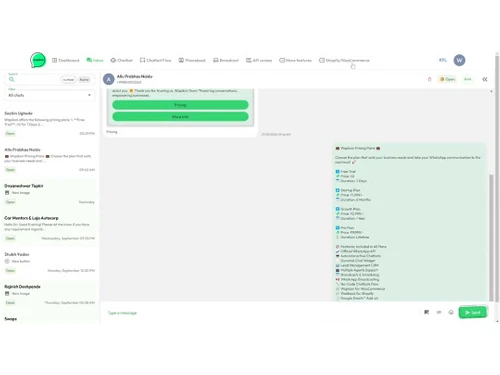Screen dimensions: 500x375
Task: Click the attachment icon beside emoji
Action: (x=439, y=312)
